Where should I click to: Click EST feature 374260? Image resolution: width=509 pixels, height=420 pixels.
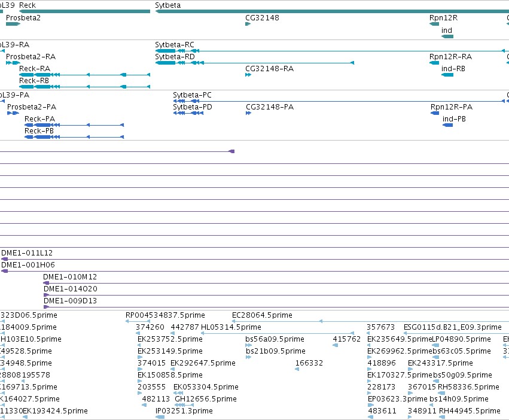138,333
